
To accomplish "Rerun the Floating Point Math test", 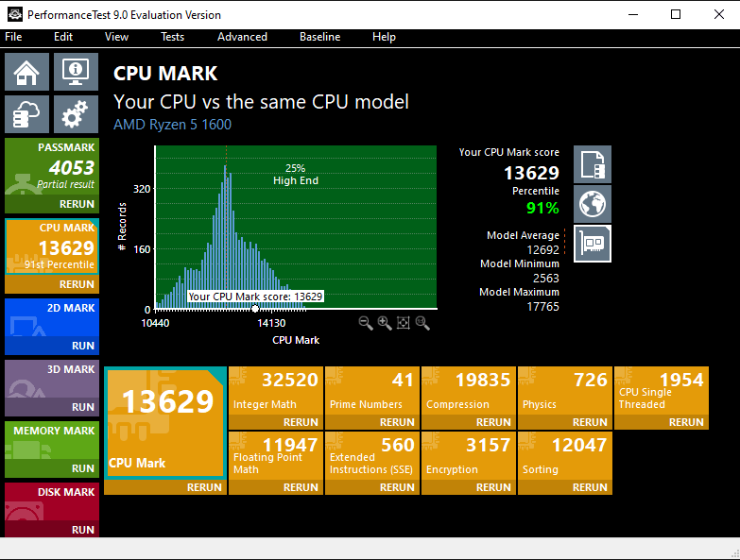I will tap(276, 487).
